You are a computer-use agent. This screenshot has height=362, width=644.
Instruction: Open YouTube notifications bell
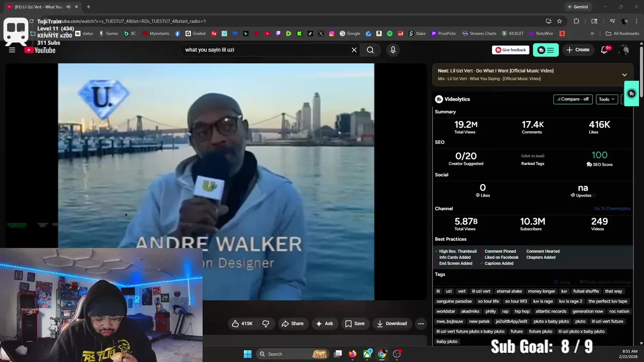[x=605, y=50]
